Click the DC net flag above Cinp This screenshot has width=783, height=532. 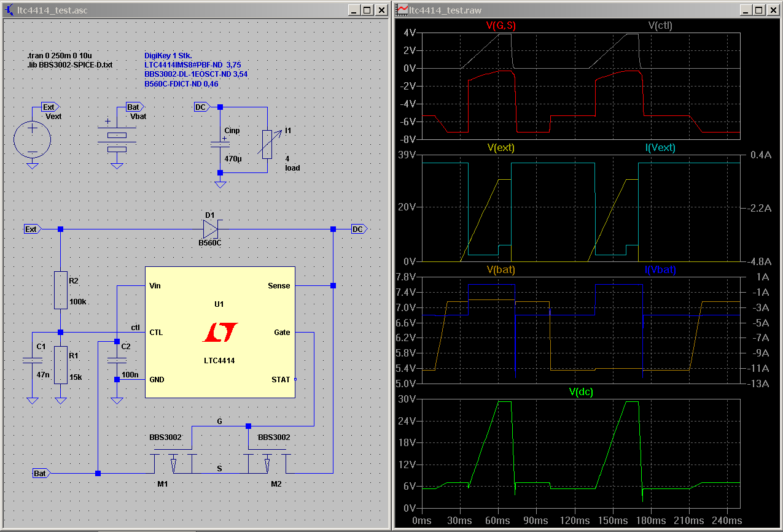point(201,107)
